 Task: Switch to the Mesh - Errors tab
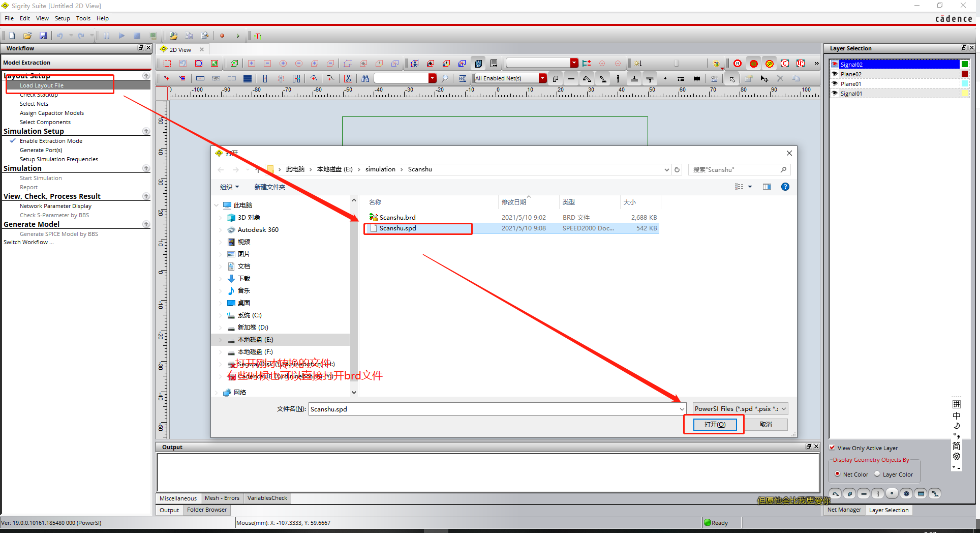click(222, 498)
